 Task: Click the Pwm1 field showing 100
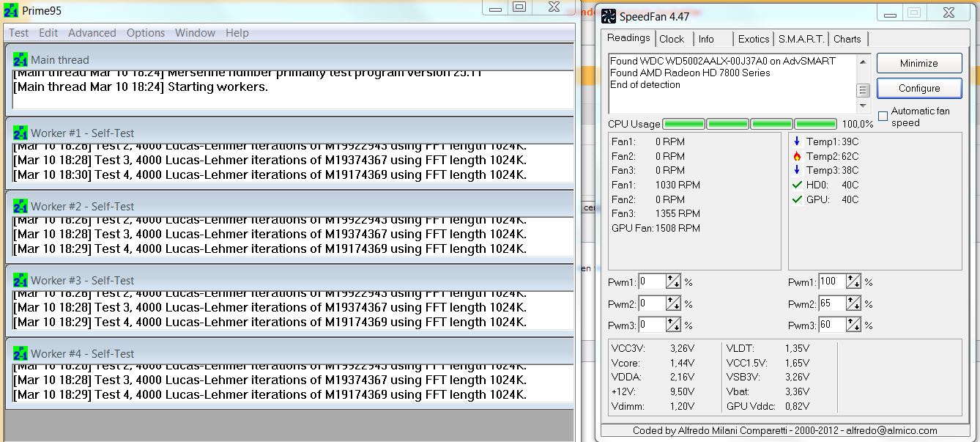[x=832, y=281]
